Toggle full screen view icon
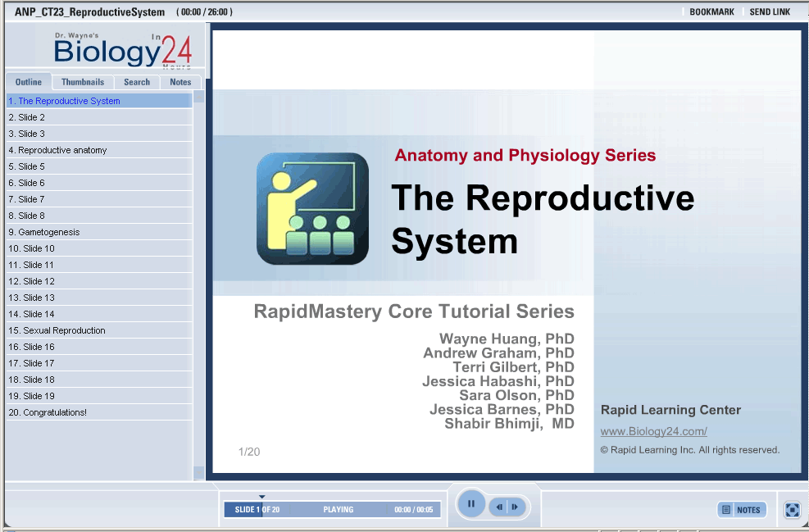This screenshot has width=809, height=532. (792, 510)
